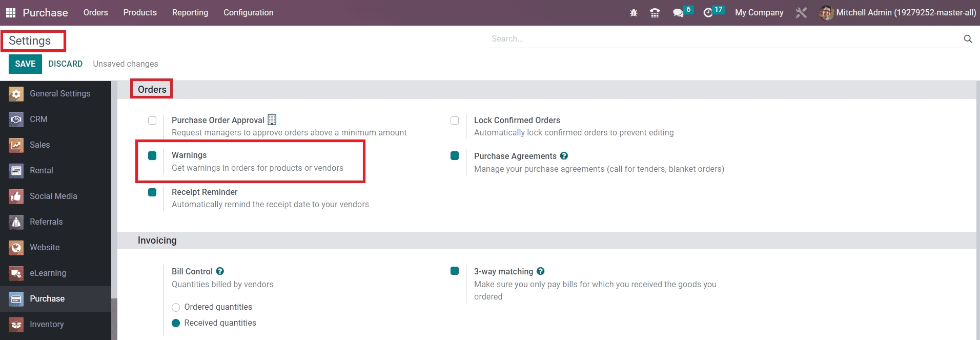Click the debug bug icon
980x340 pixels.
(x=634, y=13)
